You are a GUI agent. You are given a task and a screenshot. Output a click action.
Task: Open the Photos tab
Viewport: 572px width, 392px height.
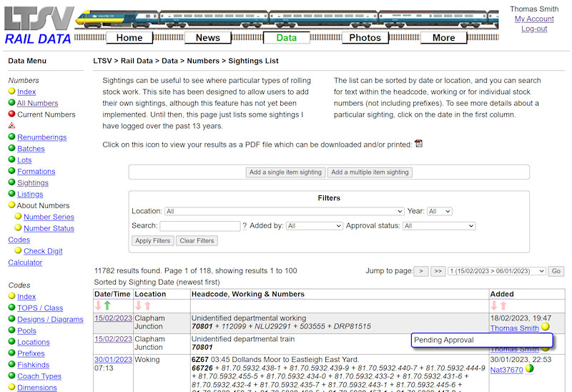pyautogui.click(x=365, y=38)
